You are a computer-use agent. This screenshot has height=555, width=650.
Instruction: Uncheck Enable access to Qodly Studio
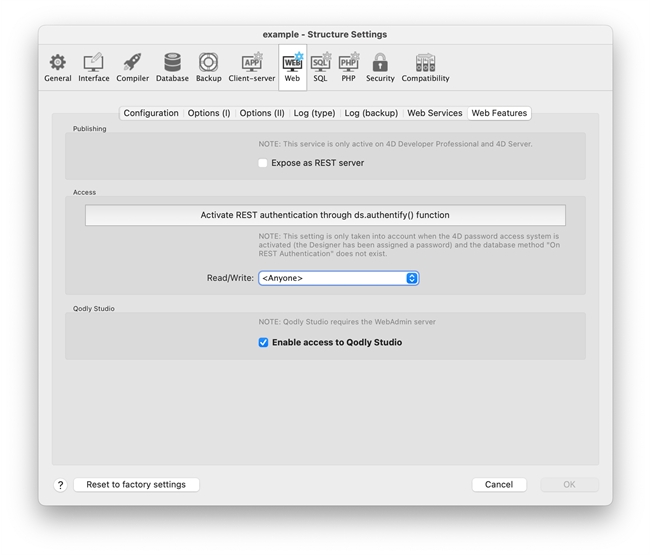tap(263, 342)
